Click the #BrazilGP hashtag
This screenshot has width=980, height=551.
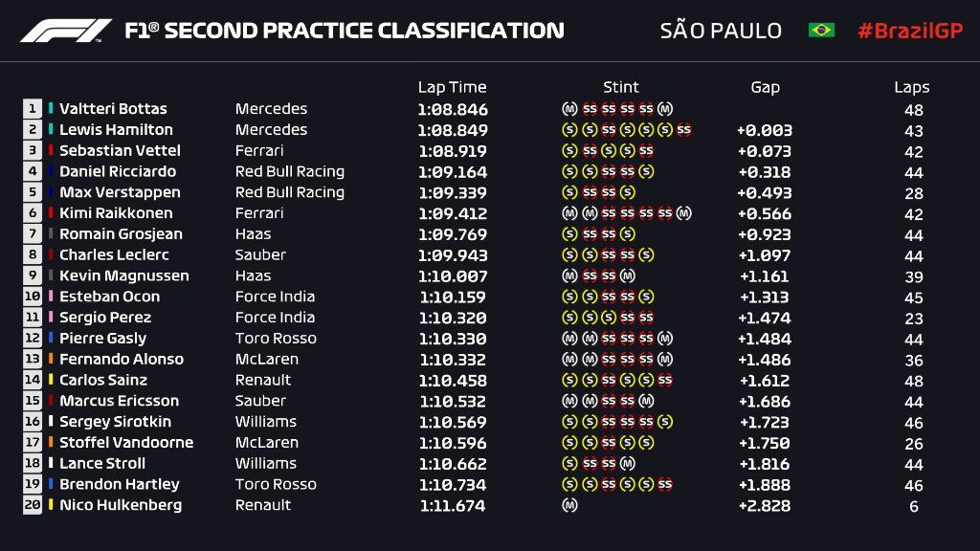[910, 31]
